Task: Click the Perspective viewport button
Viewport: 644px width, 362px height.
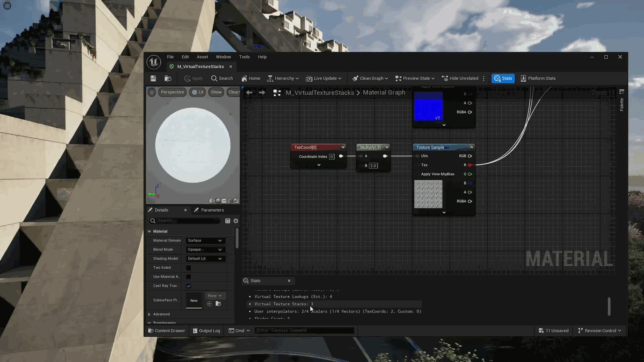Action: [172, 92]
